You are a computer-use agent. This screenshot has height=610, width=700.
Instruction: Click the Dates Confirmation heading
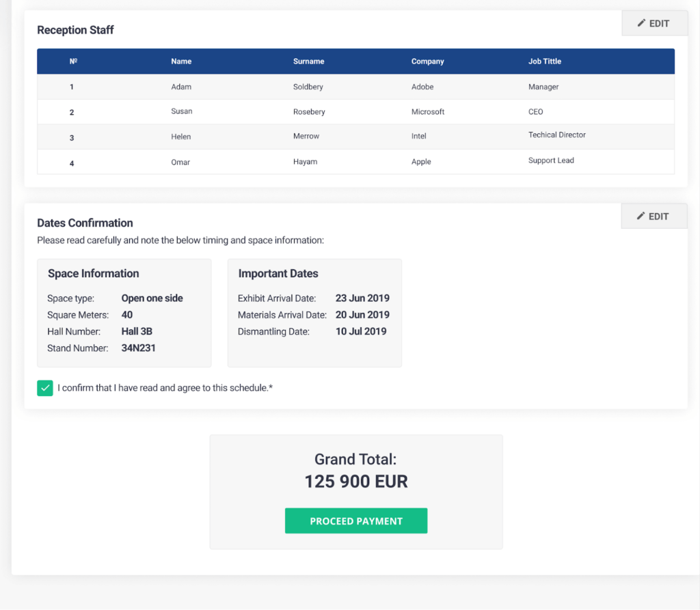pos(85,223)
